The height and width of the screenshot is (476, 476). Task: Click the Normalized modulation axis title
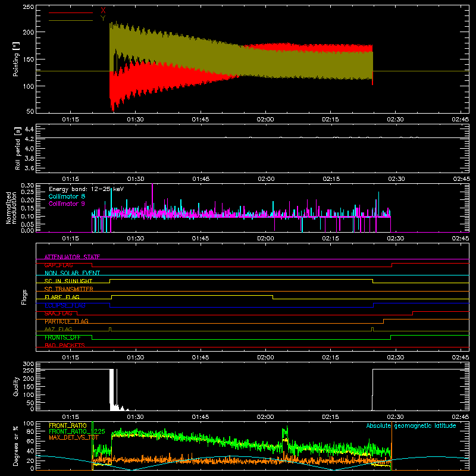[11, 208]
